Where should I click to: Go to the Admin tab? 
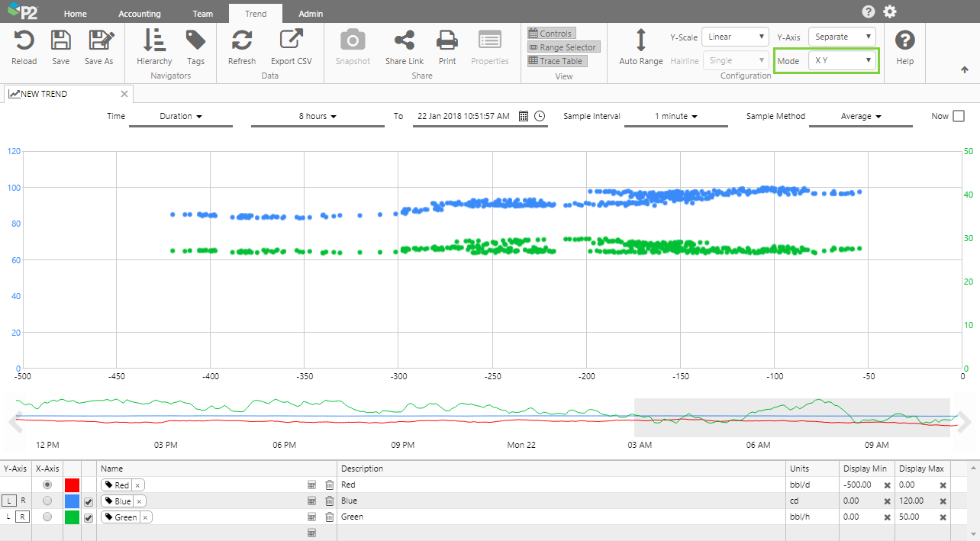click(x=310, y=14)
